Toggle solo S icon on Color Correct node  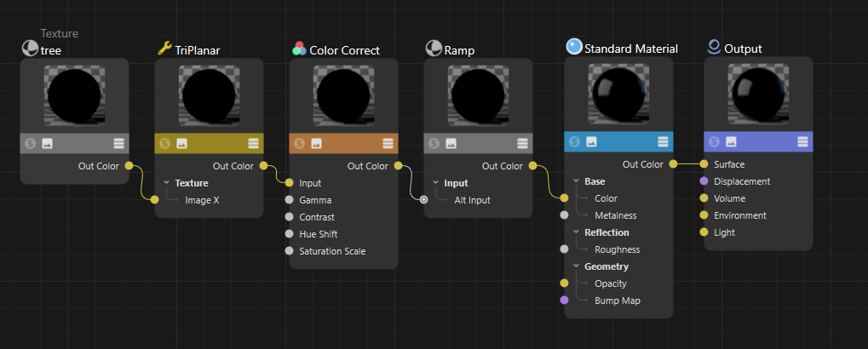(300, 143)
